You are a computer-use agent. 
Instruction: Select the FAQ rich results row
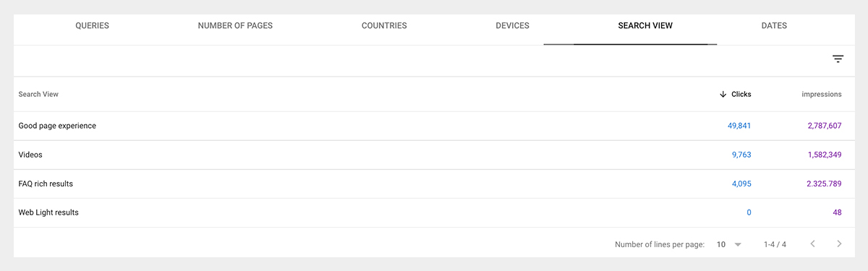(x=434, y=184)
